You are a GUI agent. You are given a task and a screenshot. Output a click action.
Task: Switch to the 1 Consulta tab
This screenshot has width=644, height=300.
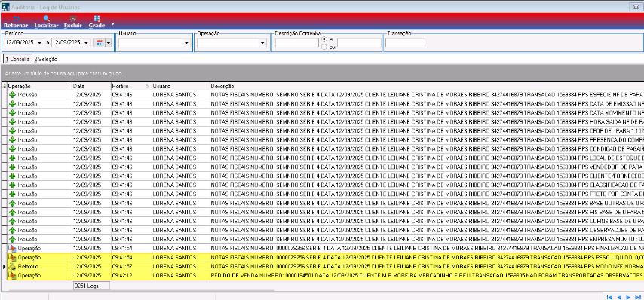click(17, 59)
